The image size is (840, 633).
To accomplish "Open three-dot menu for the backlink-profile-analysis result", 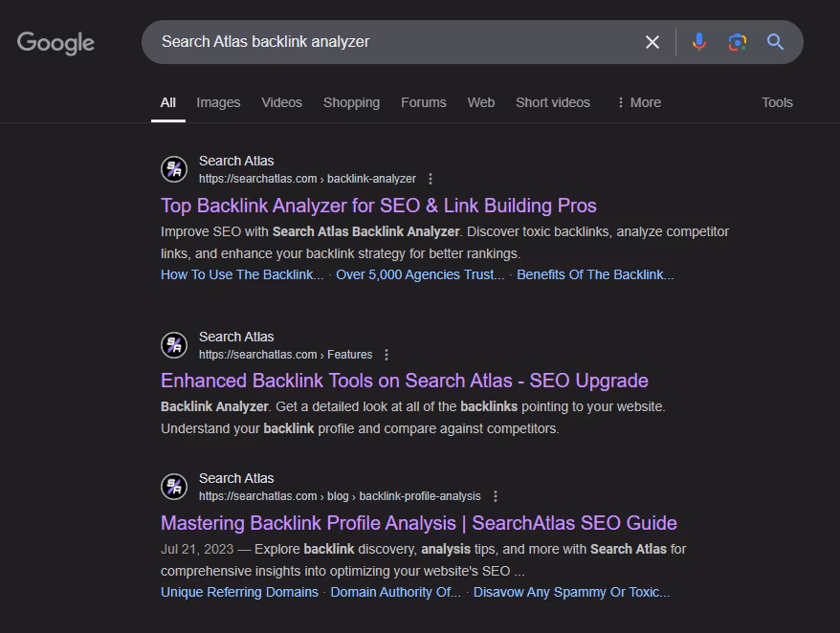I will click(496, 496).
